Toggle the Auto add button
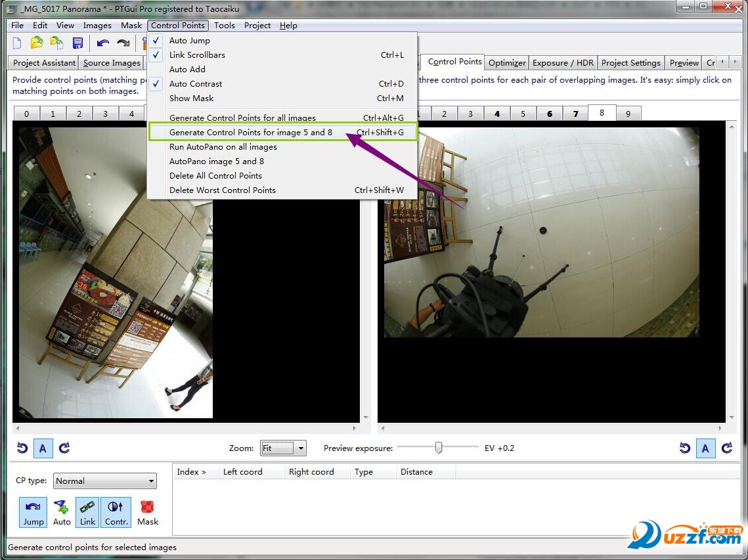This screenshot has width=748, height=560. 62,512
